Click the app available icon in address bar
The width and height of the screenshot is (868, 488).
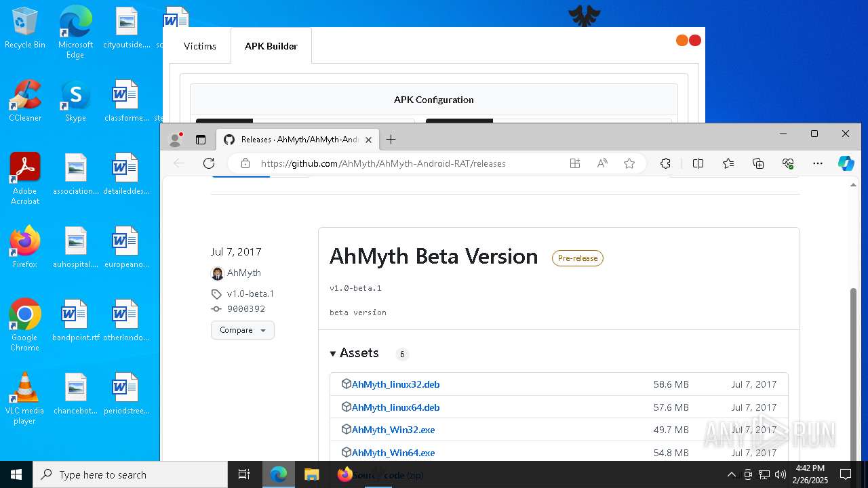(575, 163)
